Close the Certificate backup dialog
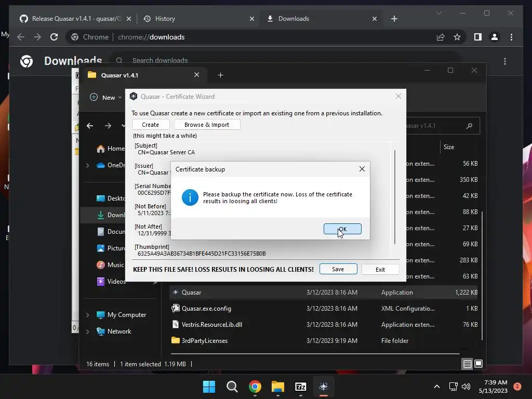 tap(362, 169)
